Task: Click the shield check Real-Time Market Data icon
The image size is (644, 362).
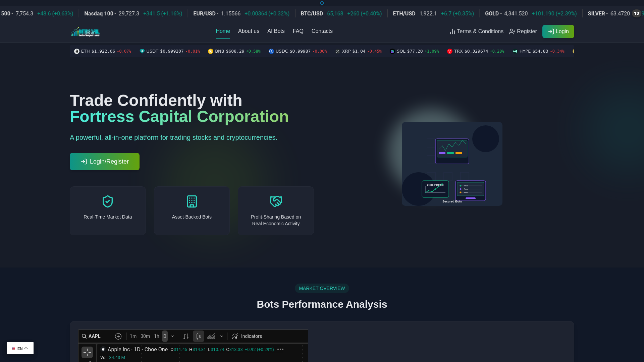Action: [108, 201]
